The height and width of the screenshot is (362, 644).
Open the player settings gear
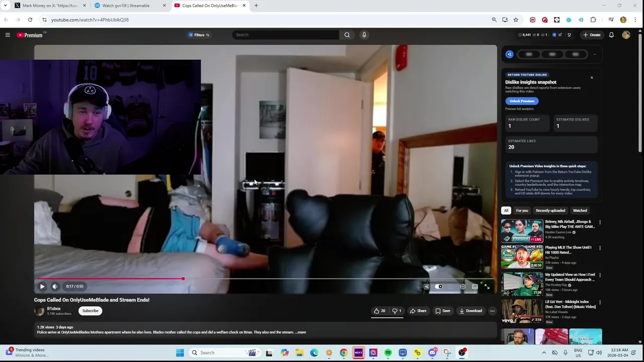463,287
